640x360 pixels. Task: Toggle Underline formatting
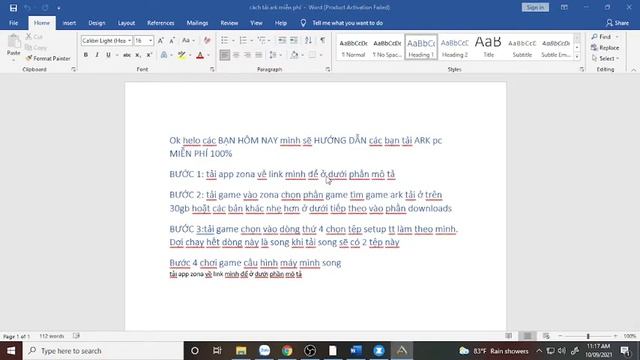click(x=108, y=55)
